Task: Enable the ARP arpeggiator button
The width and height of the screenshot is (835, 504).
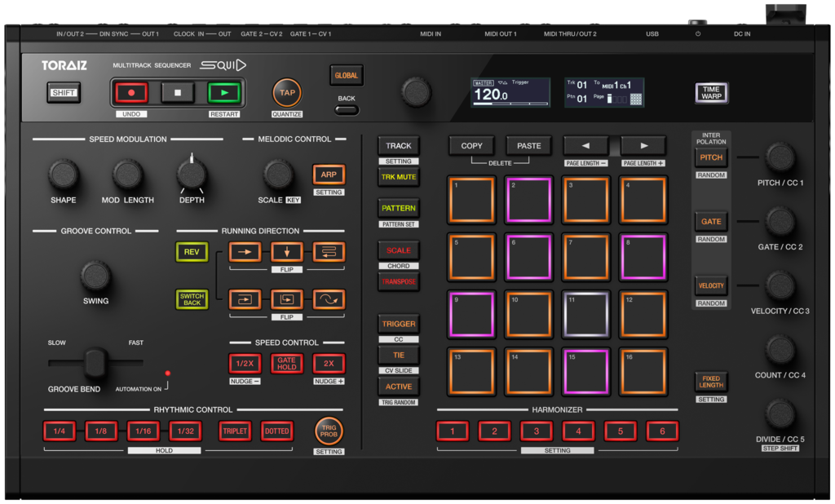Action: 329,175
